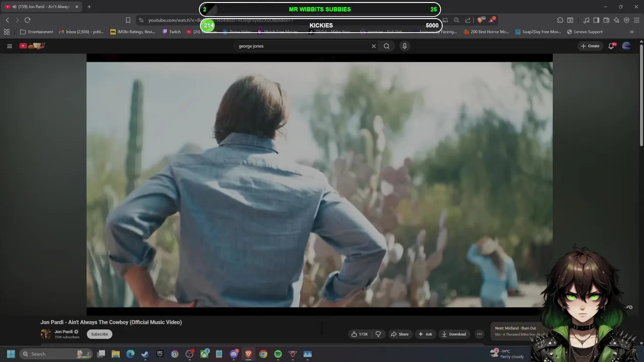Expand the hidden bookmarks overflow chevron
This screenshot has height=362, width=644.
pos(632,32)
